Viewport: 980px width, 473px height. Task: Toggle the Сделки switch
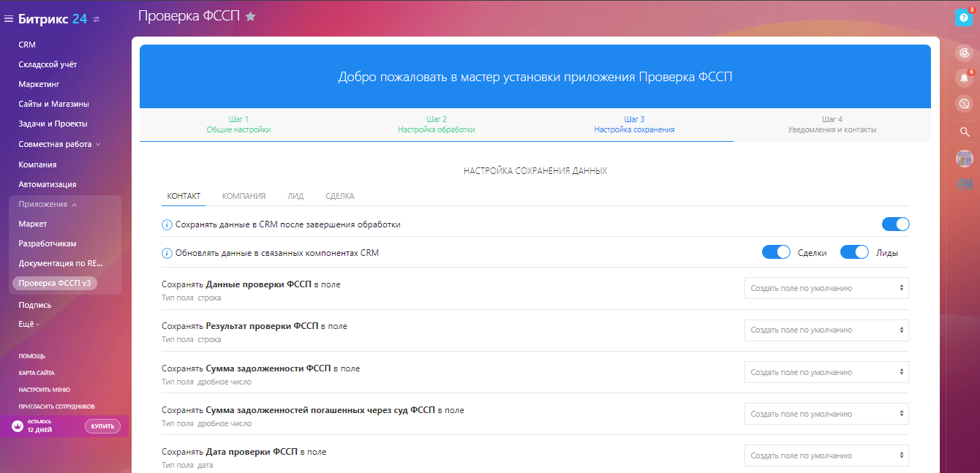776,252
